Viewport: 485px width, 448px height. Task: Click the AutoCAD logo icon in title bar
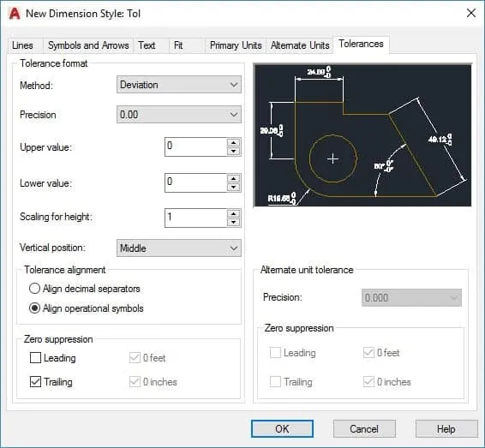pos(15,14)
